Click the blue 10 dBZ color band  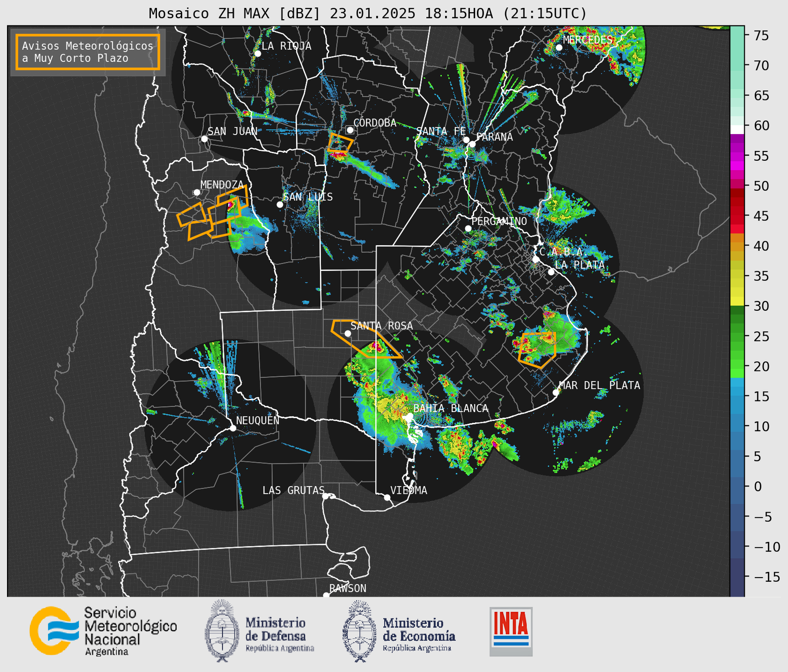(737, 426)
